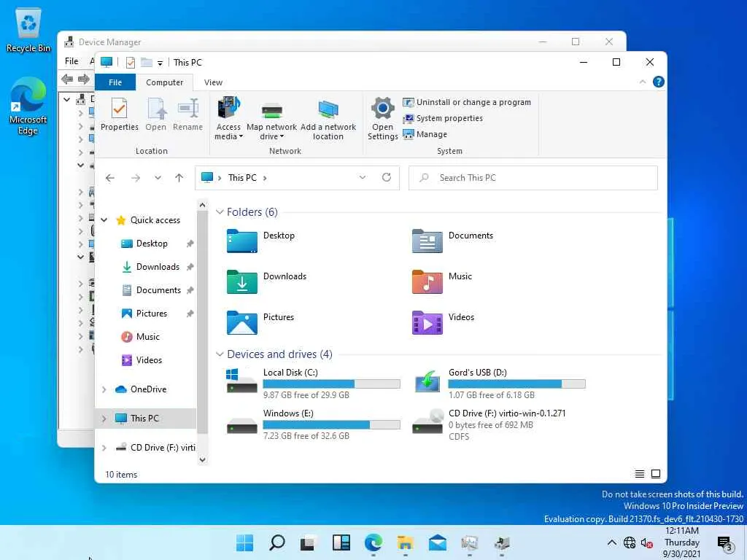Open the Mail app on the taskbar
This screenshot has width=747, height=560.
click(438, 542)
